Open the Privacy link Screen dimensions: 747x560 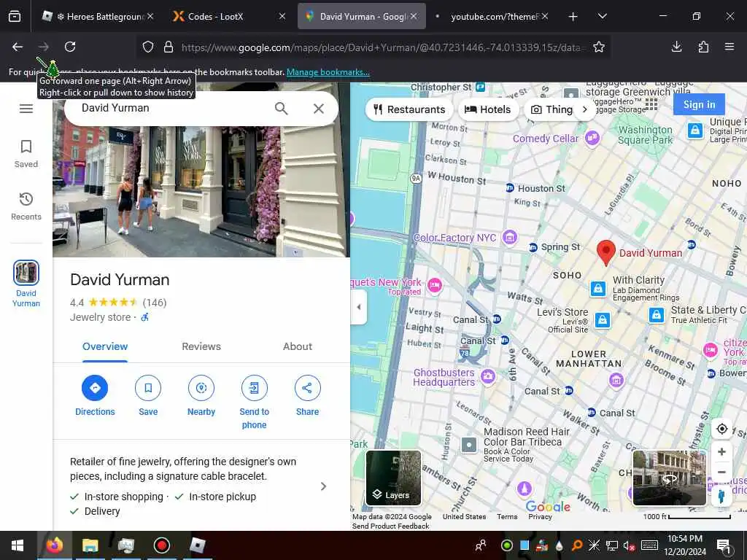coord(540,517)
